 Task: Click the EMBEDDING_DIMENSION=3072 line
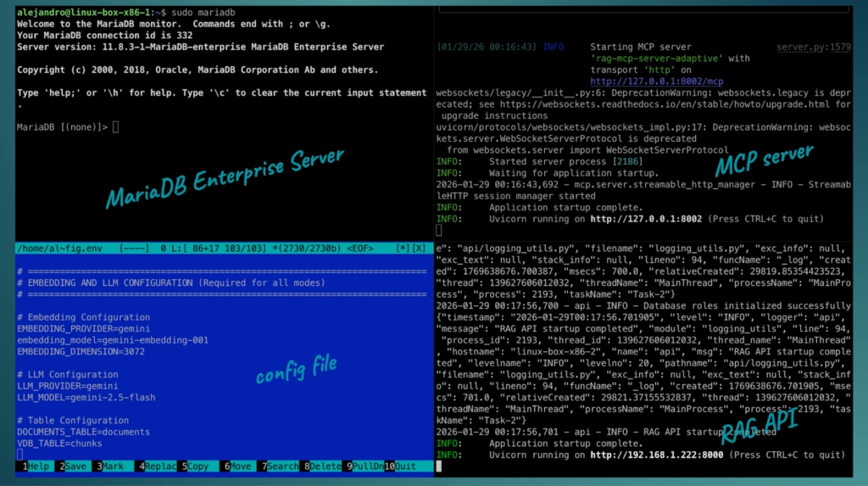[x=81, y=351]
